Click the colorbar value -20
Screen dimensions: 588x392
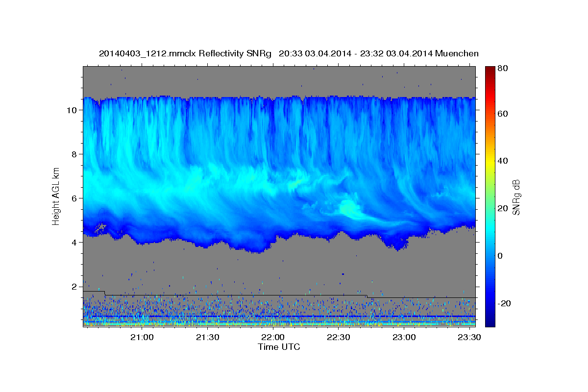click(505, 304)
